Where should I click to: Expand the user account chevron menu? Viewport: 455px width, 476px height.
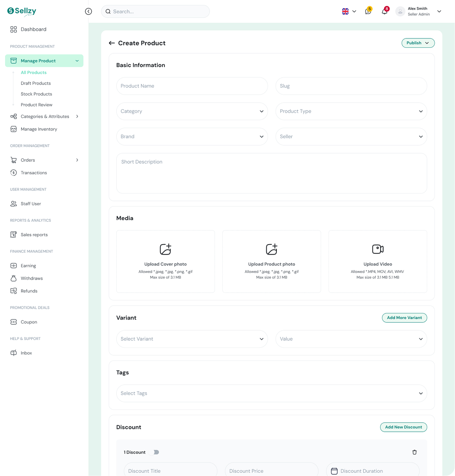point(439,11)
